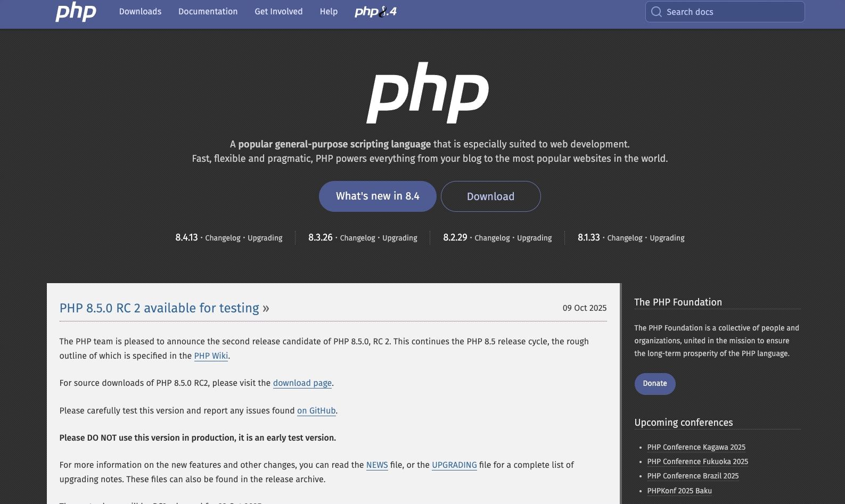
Task: Open the Upgrading link for 8.4.13
Action: click(x=265, y=238)
